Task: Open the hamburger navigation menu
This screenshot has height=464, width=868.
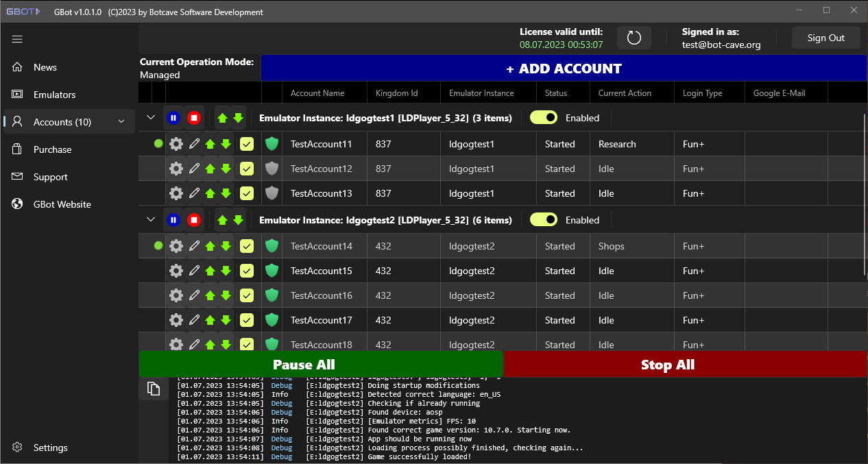Action: click(17, 39)
